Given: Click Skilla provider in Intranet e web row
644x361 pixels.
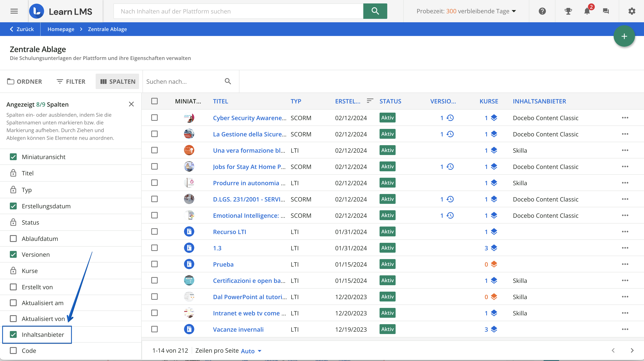Looking at the screenshot, I should [x=519, y=313].
